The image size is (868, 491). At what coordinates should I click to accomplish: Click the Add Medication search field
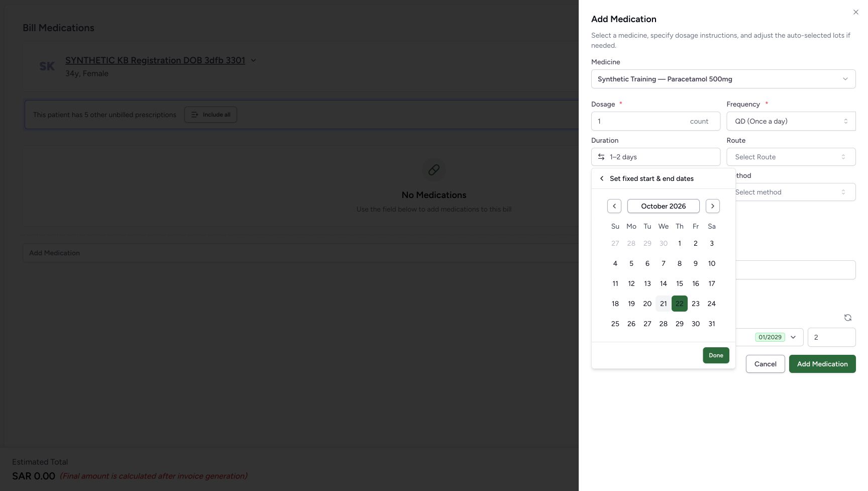coord(300,253)
